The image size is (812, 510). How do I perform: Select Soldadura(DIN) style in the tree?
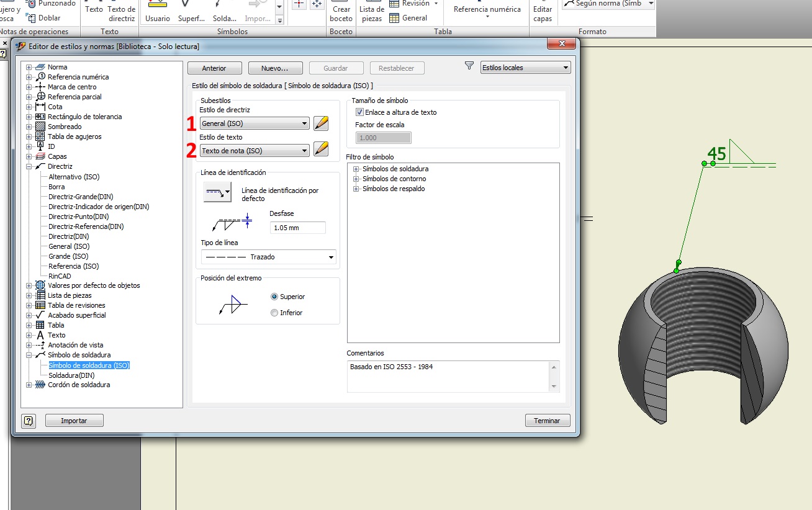click(x=71, y=375)
